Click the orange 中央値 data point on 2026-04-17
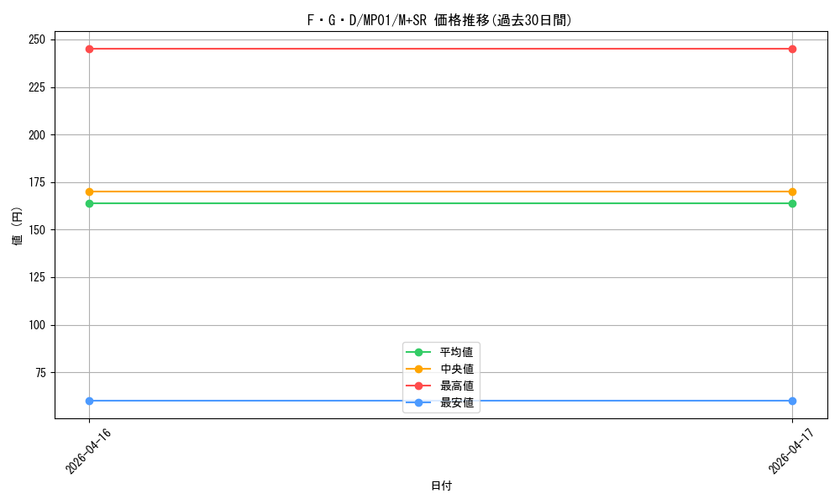Viewport: 840px width, 504px height. pos(792,192)
